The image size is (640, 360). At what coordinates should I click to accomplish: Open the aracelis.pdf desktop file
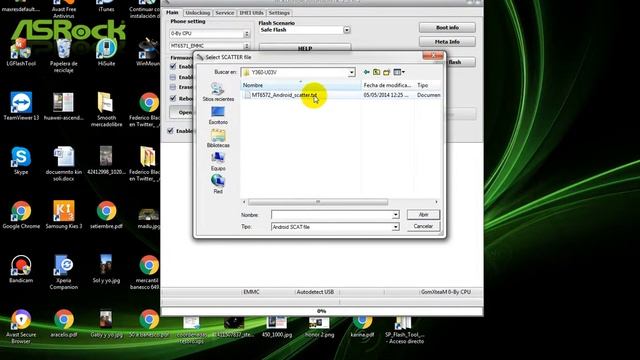(x=64, y=323)
